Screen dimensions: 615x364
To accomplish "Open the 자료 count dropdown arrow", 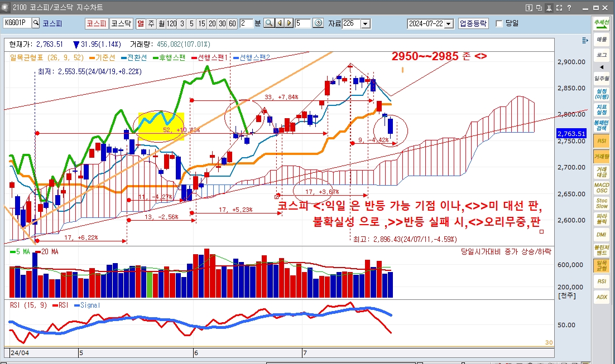I will [x=365, y=24].
